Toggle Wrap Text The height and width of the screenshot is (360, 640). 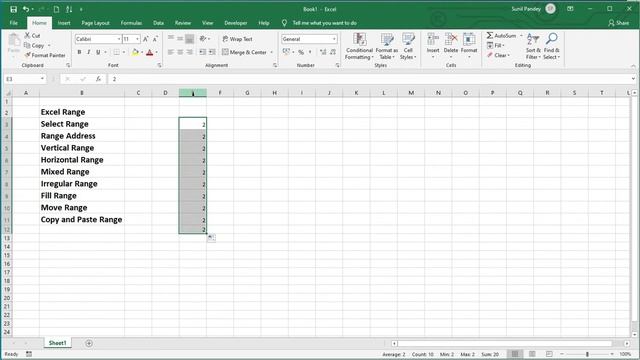[x=238, y=39]
